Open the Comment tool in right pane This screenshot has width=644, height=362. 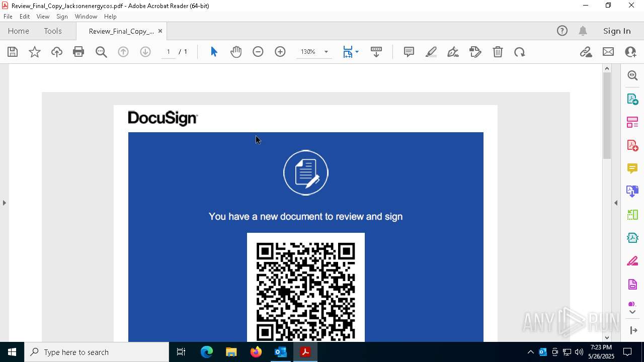(632, 168)
